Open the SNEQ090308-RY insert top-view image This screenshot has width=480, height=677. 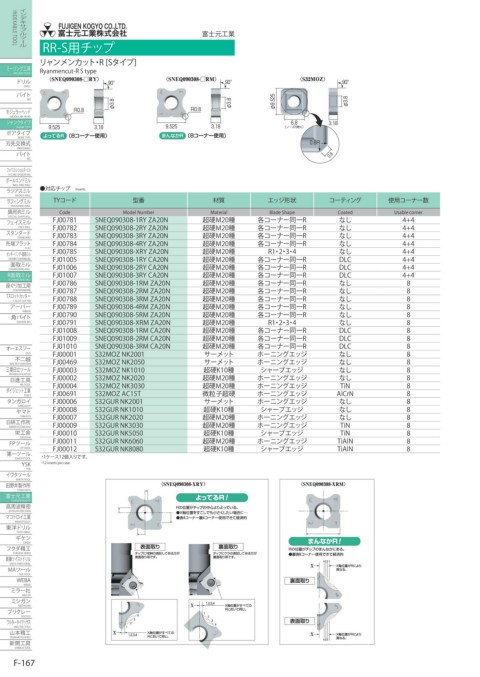(x=54, y=105)
